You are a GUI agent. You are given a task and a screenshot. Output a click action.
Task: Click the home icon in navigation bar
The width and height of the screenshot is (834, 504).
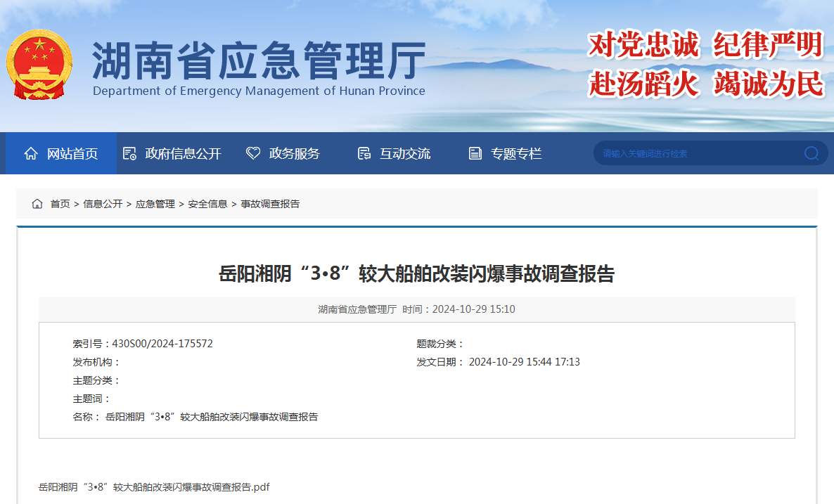point(31,153)
